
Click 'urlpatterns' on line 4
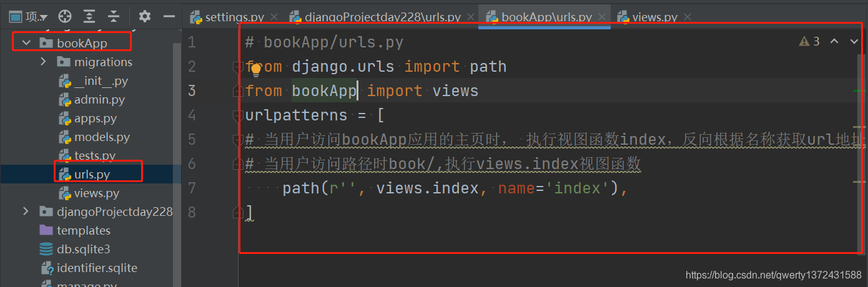click(x=296, y=115)
